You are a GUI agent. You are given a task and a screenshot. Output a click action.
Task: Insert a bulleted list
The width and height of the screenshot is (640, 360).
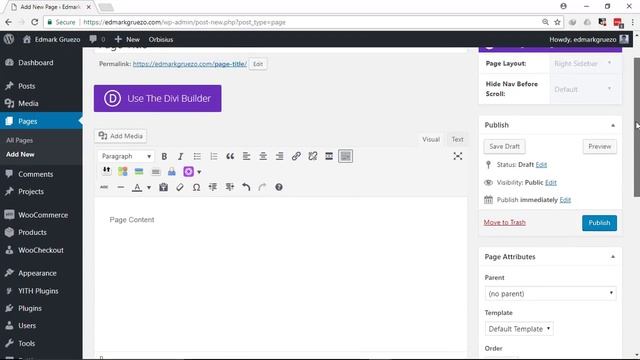tap(197, 156)
